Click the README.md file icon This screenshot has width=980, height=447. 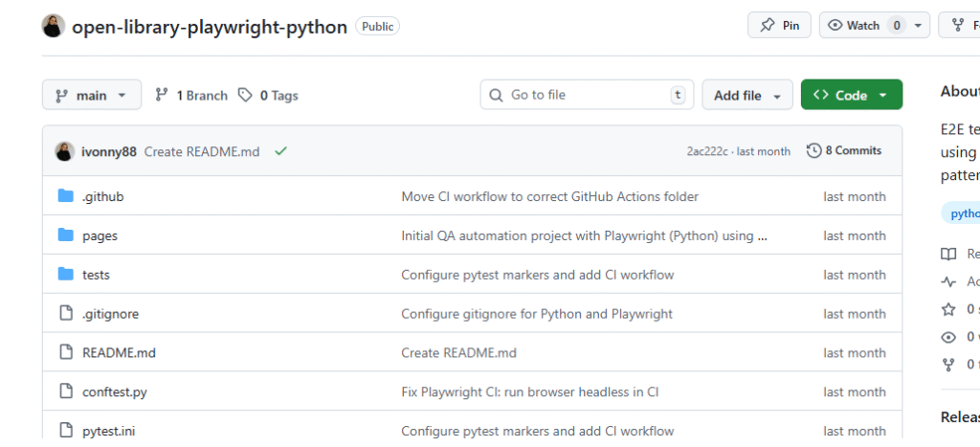[x=66, y=352]
